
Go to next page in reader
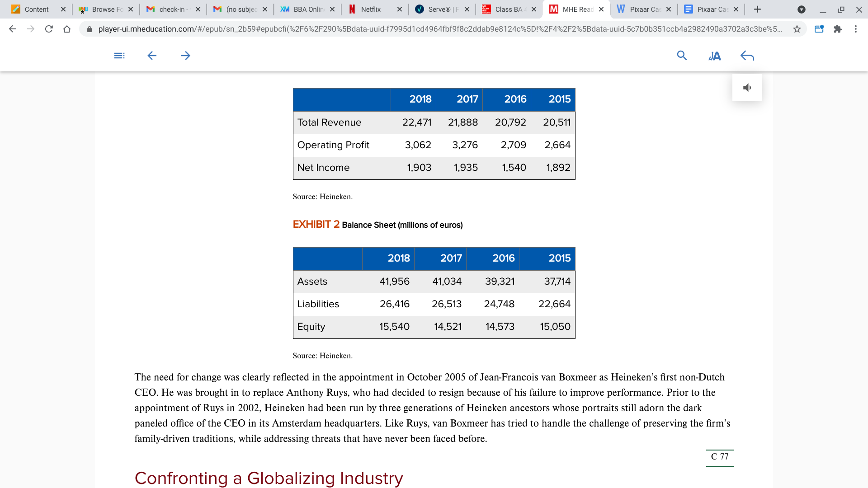(x=185, y=56)
